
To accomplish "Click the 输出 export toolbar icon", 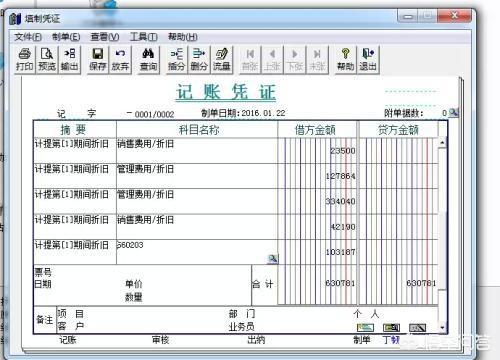I will (69, 60).
